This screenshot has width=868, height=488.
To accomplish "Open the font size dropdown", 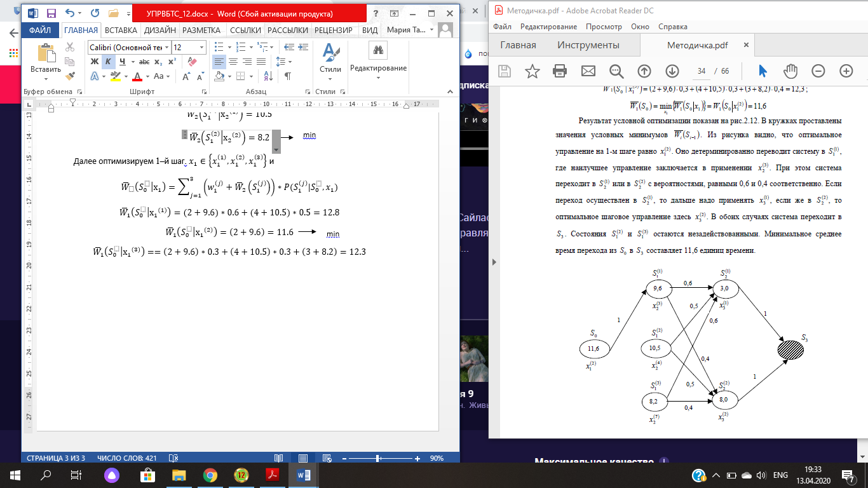I will [x=202, y=48].
